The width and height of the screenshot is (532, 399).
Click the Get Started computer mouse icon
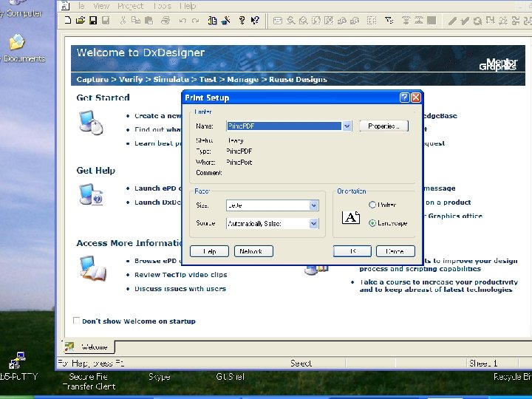[x=91, y=123]
